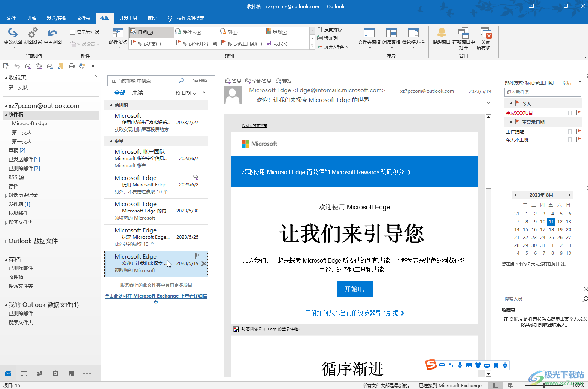Collapse the 收藏夹 section
This screenshot has height=389, width=588.
pos(6,78)
